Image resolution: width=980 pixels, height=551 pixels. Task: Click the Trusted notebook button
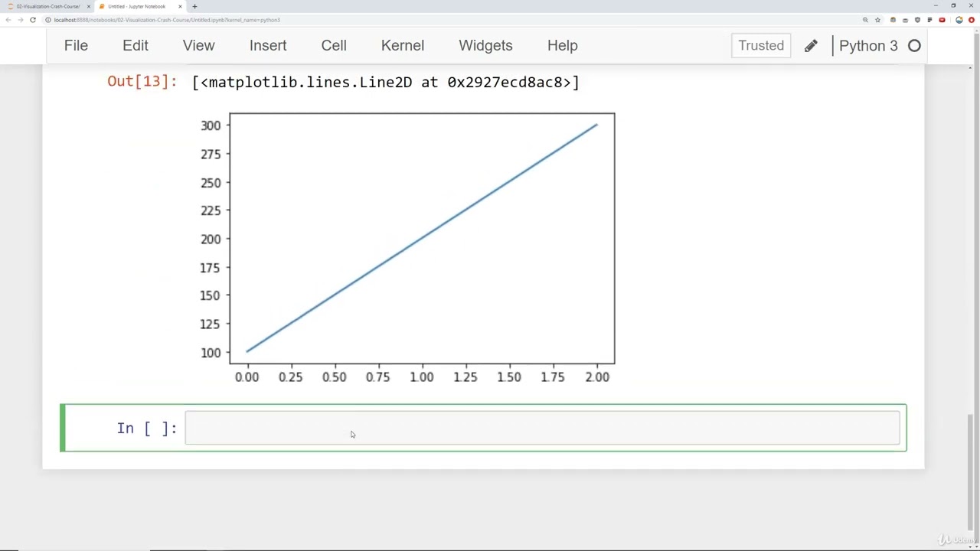pyautogui.click(x=761, y=45)
